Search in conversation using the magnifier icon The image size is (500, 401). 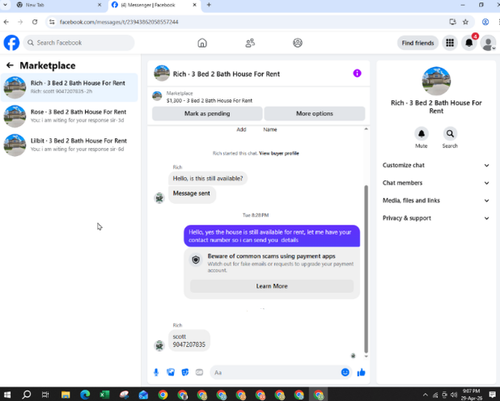coord(450,134)
